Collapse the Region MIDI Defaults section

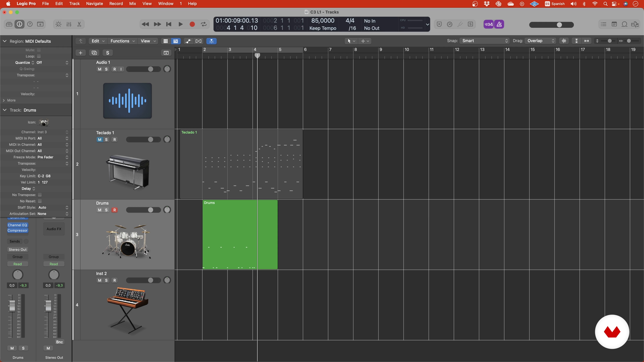(5, 41)
